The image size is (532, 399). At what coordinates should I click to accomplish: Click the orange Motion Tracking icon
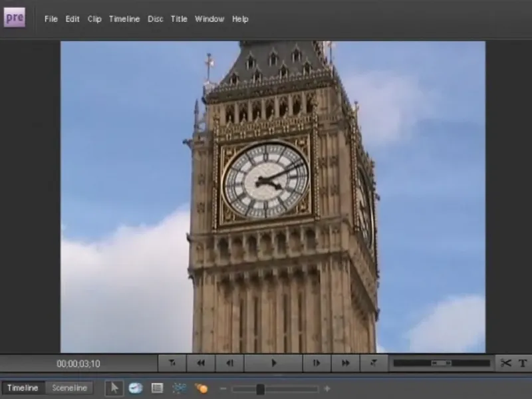201,388
